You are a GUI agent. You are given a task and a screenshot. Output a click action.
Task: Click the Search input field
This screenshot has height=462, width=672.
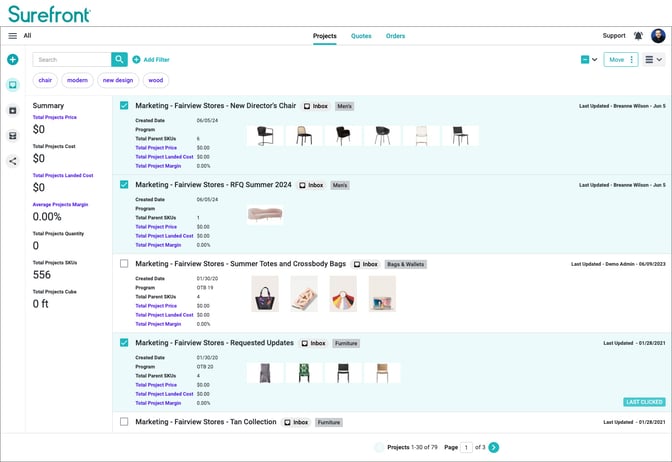point(72,60)
